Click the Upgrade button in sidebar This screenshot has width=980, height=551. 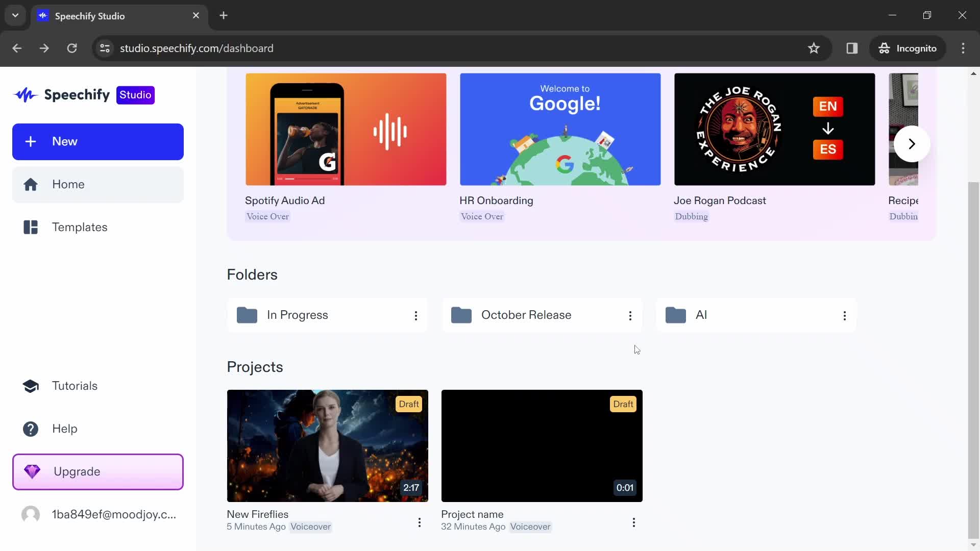click(97, 471)
